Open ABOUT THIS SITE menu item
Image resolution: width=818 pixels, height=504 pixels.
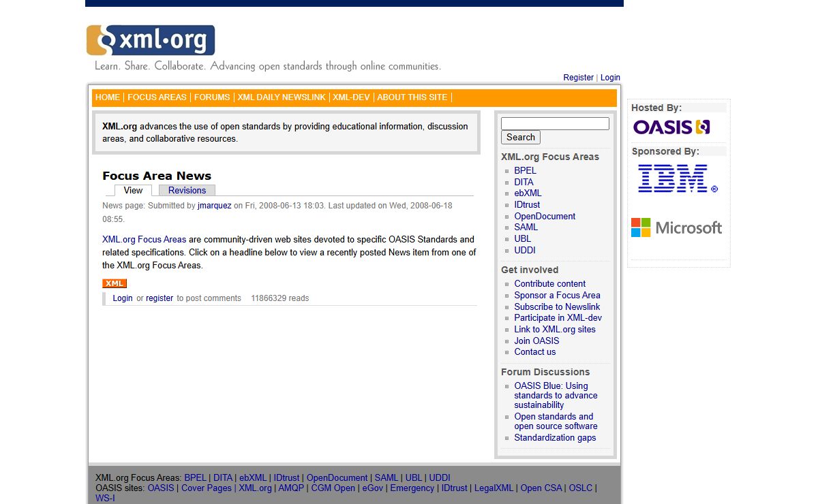(x=412, y=97)
